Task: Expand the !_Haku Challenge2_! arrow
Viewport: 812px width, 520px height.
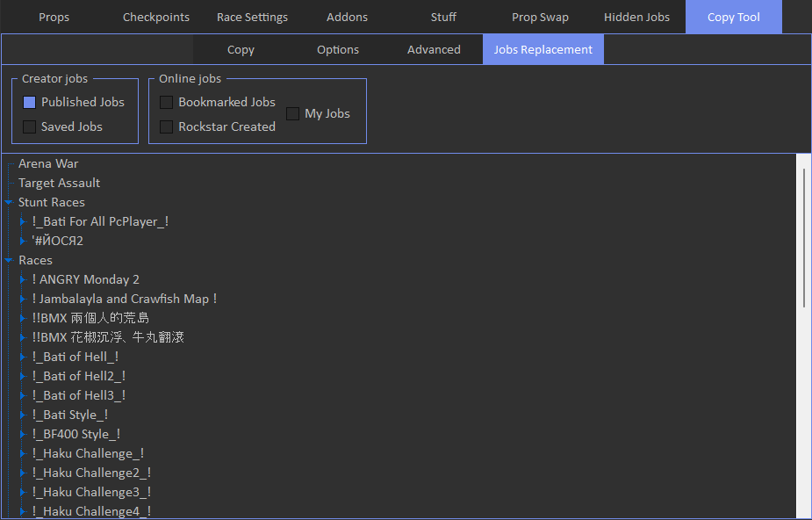Action: click(23, 473)
